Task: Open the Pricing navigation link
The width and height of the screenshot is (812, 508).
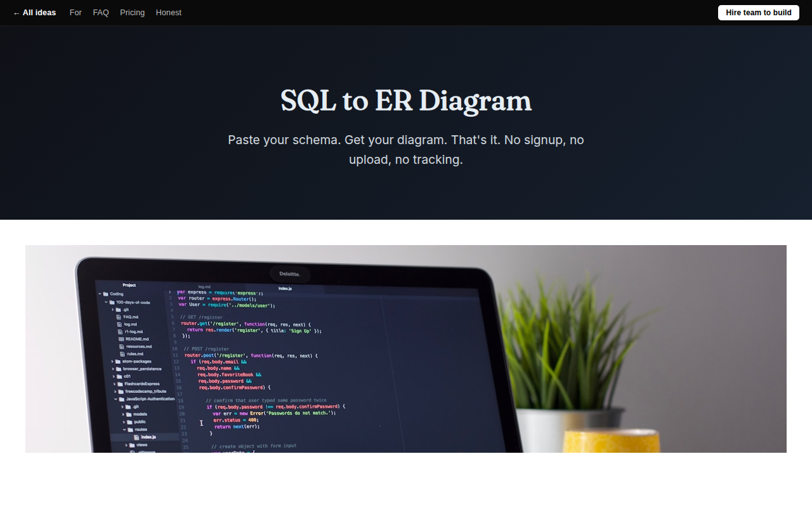Action: coord(132,13)
